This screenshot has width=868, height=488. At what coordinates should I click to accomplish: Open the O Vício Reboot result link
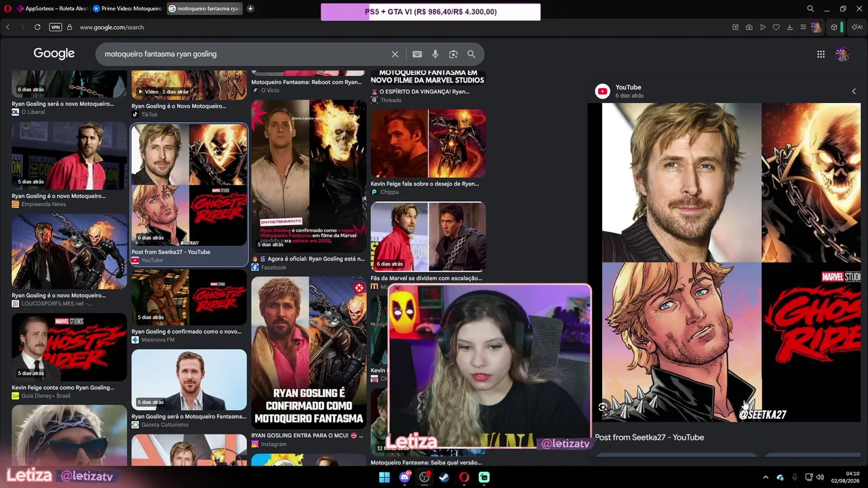(307, 82)
